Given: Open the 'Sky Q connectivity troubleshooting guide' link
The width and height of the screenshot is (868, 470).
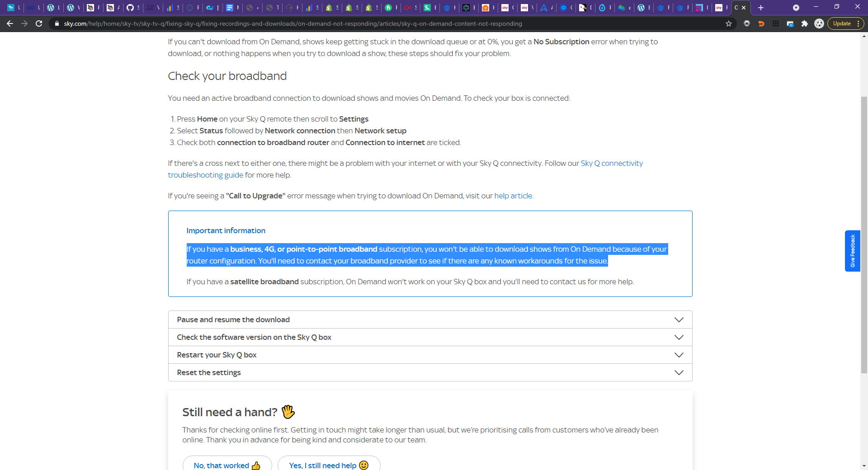Looking at the screenshot, I should coord(611,163).
